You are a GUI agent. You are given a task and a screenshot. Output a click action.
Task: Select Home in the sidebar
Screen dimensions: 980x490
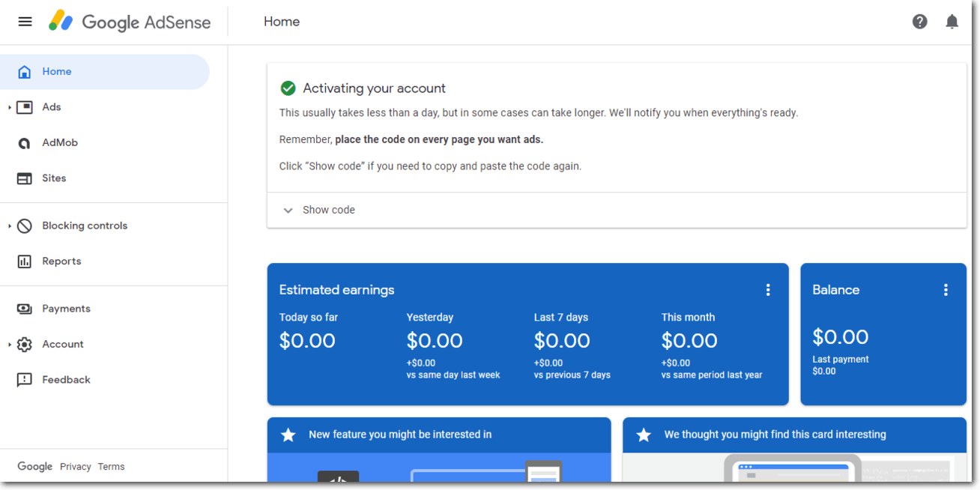click(x=57, y=72)
